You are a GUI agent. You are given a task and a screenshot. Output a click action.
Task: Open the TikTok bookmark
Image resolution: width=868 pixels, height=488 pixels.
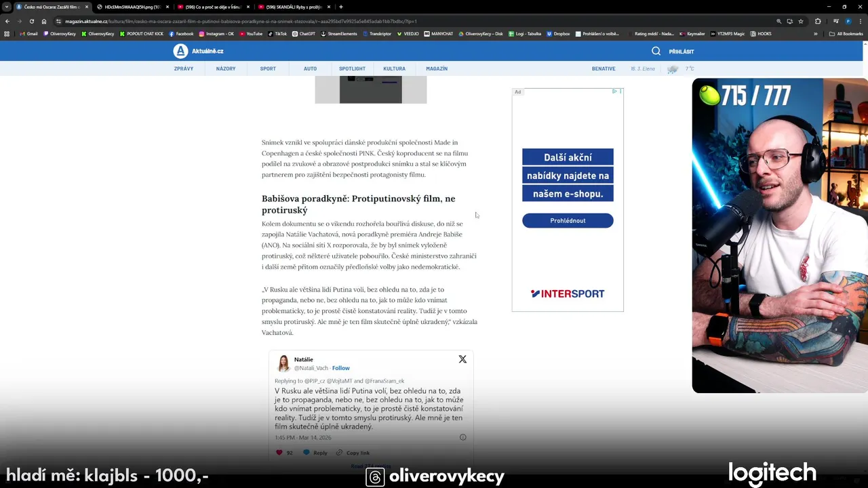point(278,34)
